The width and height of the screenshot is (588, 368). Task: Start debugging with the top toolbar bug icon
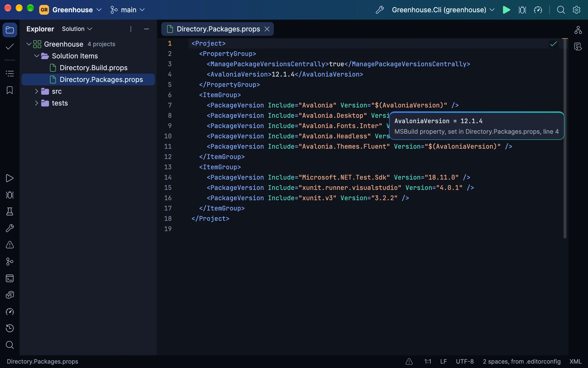coord(522,10)
